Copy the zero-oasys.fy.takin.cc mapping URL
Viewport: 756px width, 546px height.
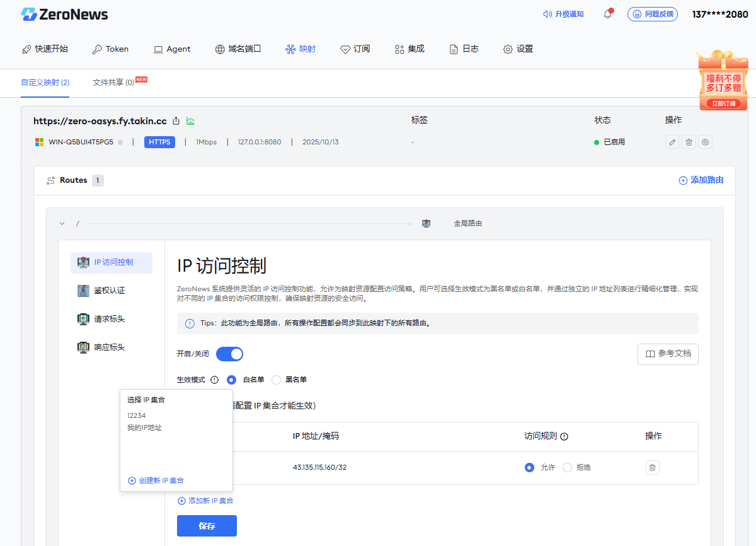coord(176,121)
